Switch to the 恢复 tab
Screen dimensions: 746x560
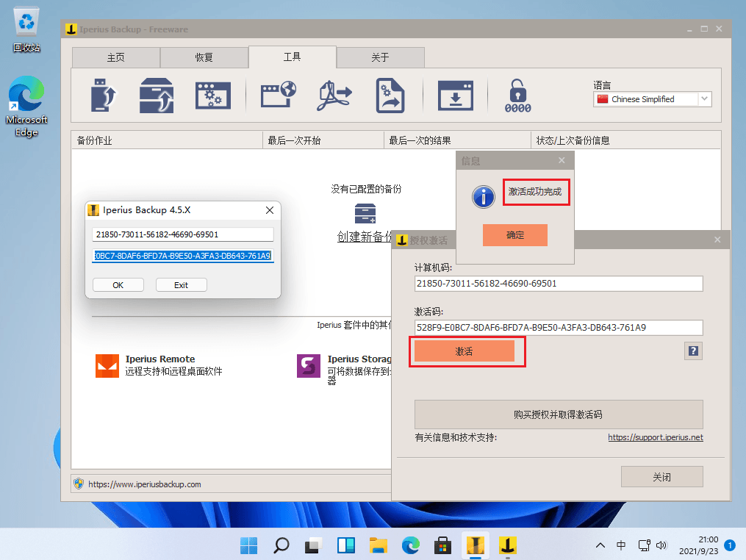pos(204,57)
